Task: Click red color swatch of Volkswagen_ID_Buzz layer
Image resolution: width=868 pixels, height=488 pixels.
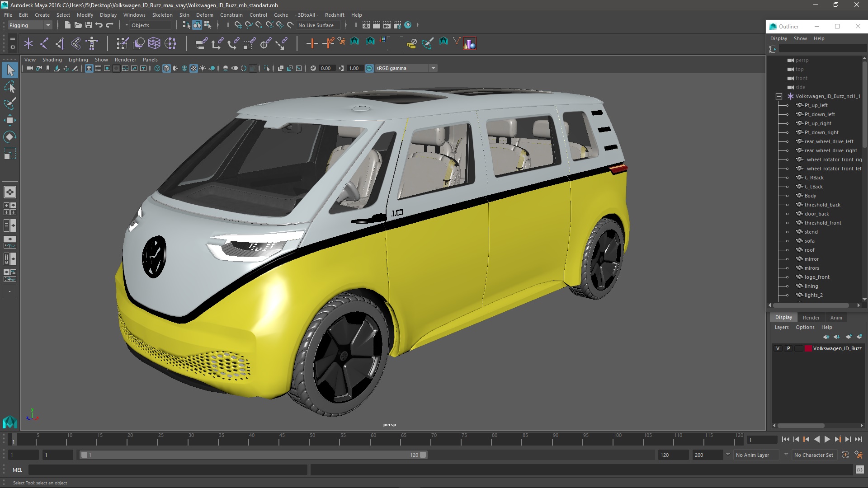Action: 808,348
